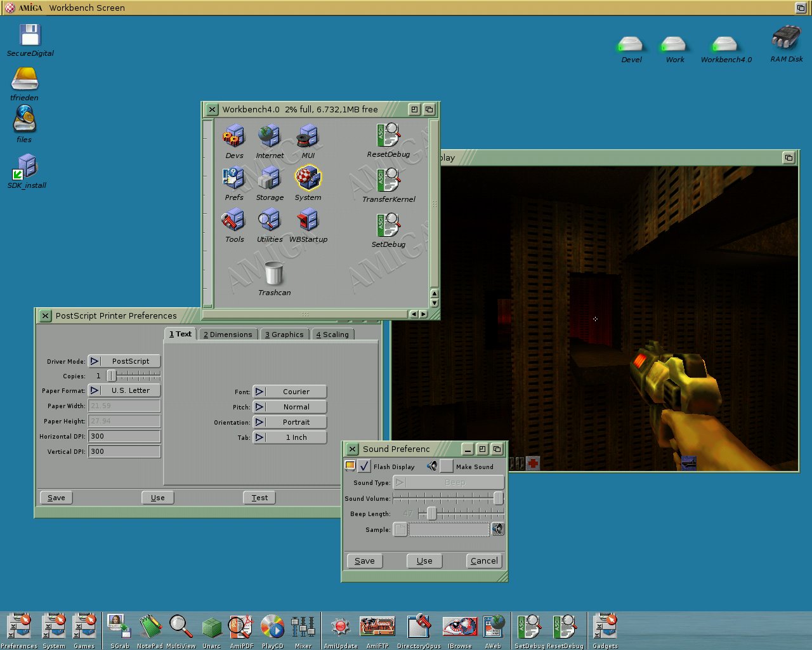Change the Font selector from Courier
The height and width of the screenshot is (650, 812).
(290, 392)
